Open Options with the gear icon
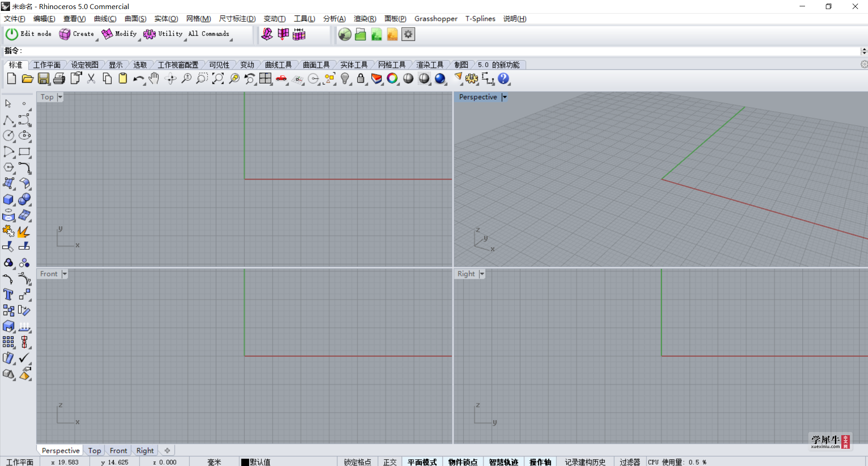Image resolution: width=868 pixels, height=466 pixels. tap(472, 79)
